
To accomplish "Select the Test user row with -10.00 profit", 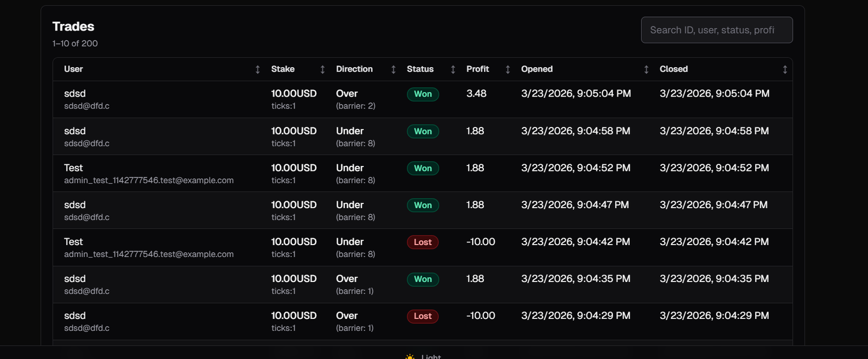I will point(73,242).
